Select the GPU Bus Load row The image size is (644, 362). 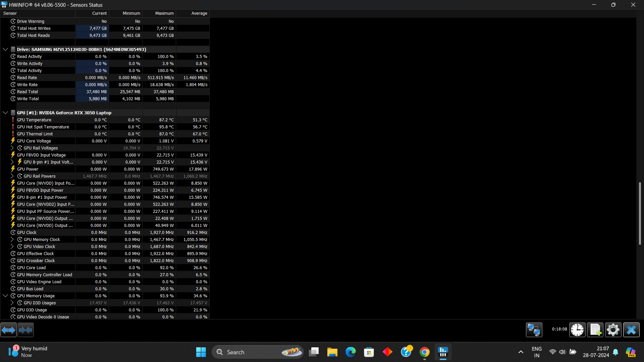click(x=105, y=289)
